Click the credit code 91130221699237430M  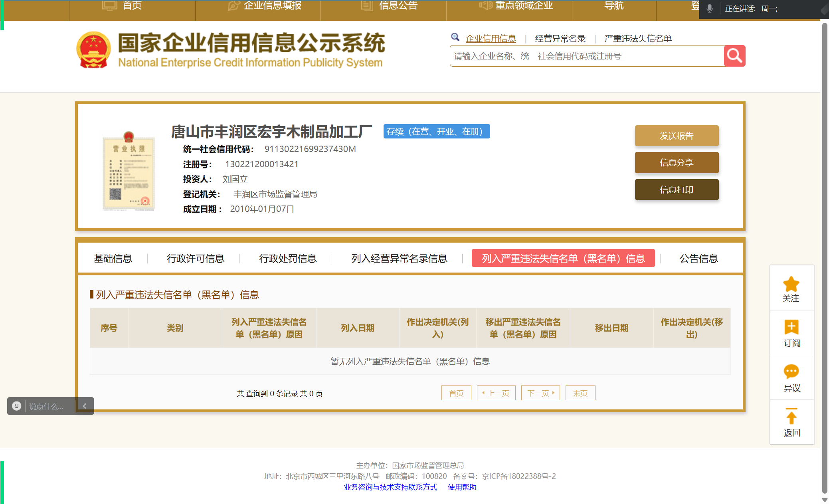pos(310,149)
